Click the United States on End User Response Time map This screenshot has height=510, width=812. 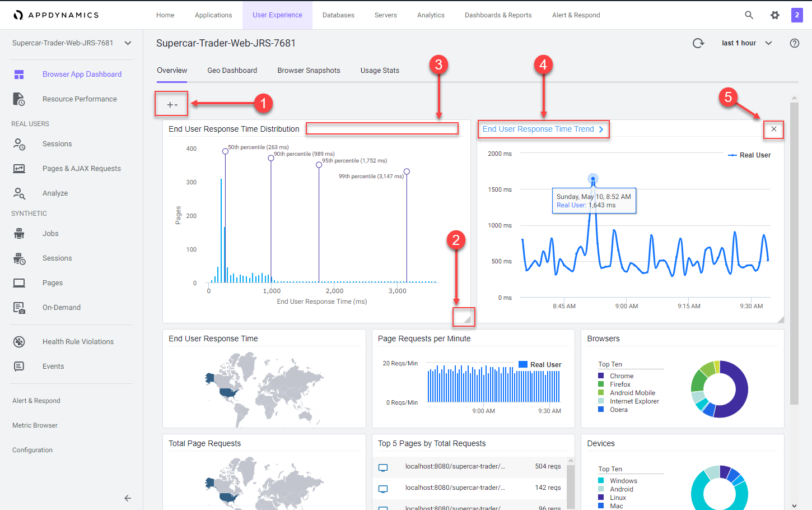point(228,393)
